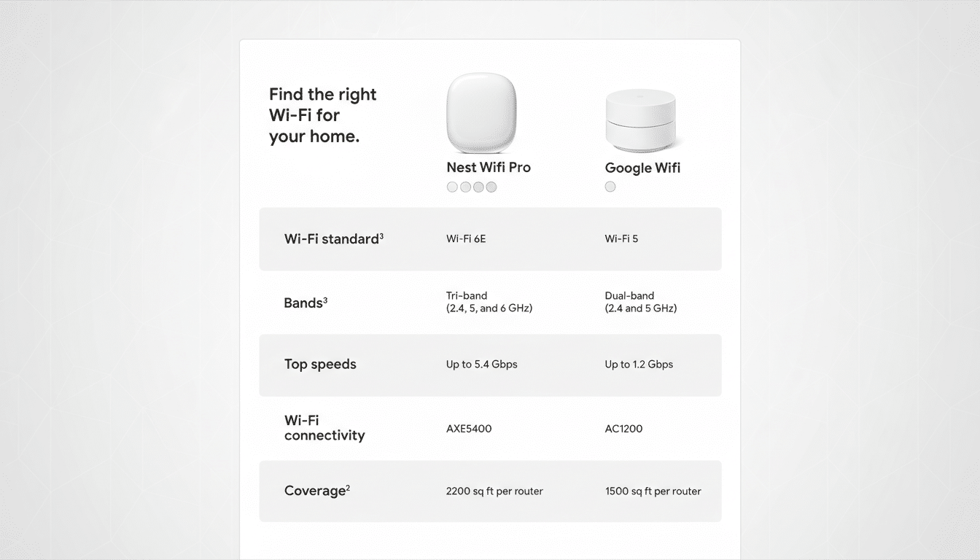
Task: Pick the last color swatch for Nest Wifi Pro
Action: coord(491,187)
